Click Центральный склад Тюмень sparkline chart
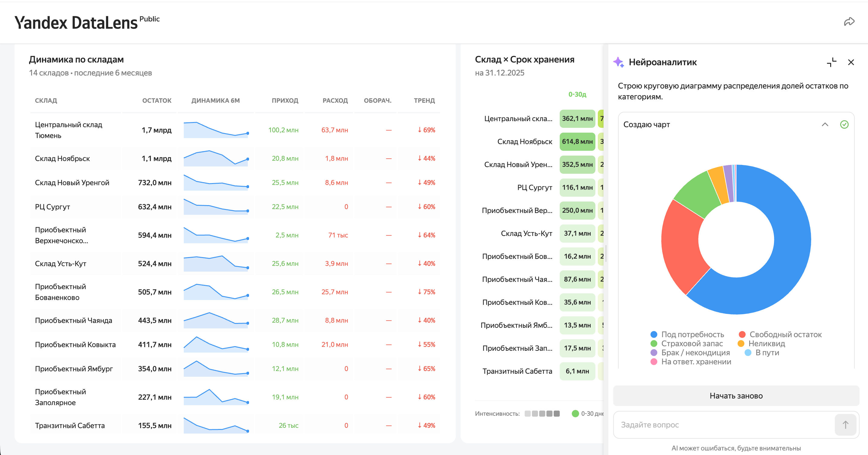868x455 pixels. (216, 130)
